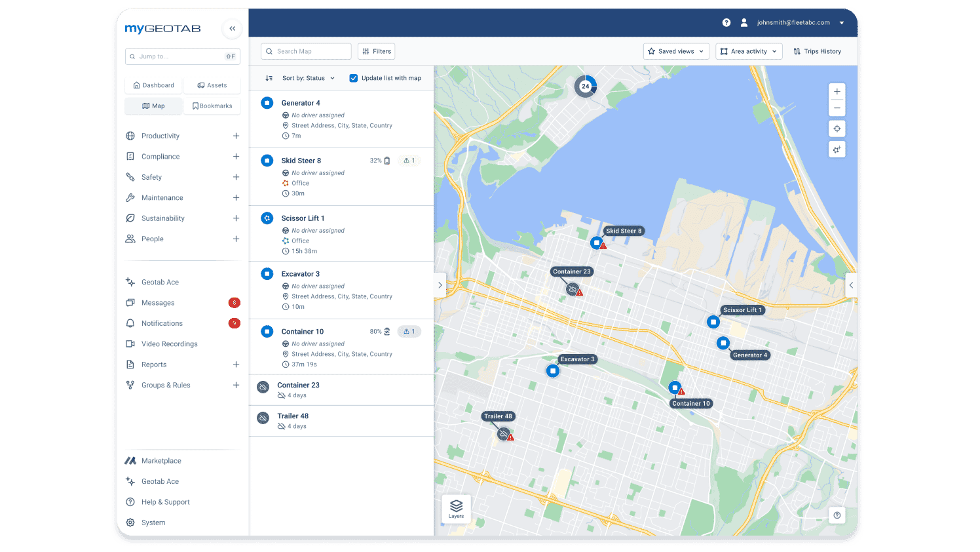
Task: Open the Sort by Status dropdown
Action: pyautogui.click(x=308, y=78)
